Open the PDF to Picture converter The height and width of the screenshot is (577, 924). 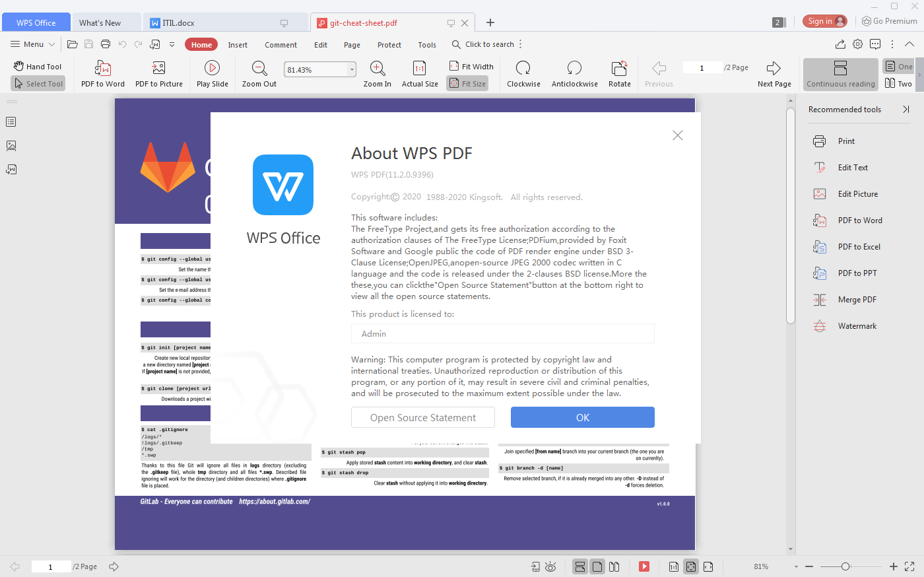coord(158,73)
